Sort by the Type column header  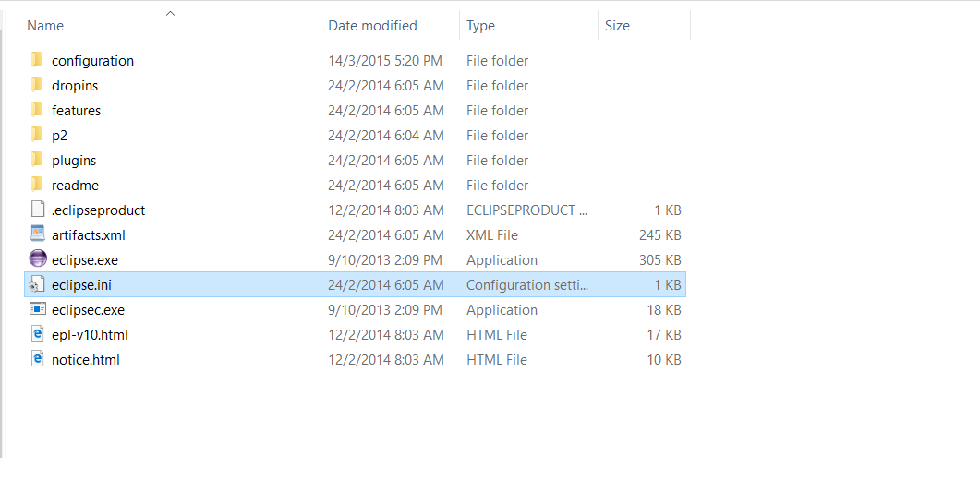point(480,26)
